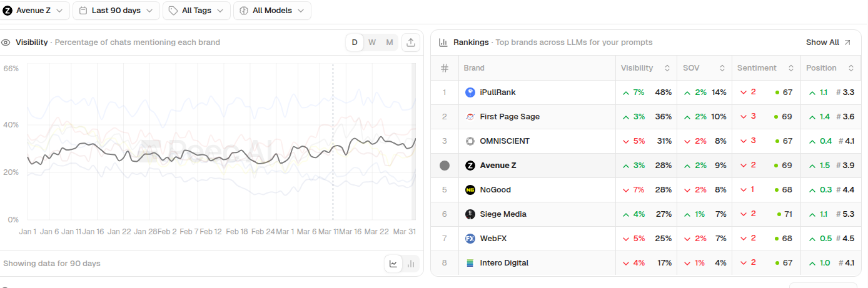Click the bar chart icon beside Rankings title
Image resolution: width=868 pixels, height=288 pixels.
(443, 42)
